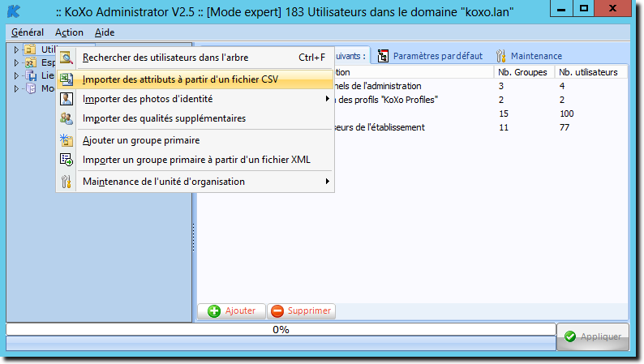Choose Ajouter un groupe primaire
The width and height of the screenshot is (644, 364).
click(x=195, y=140)
